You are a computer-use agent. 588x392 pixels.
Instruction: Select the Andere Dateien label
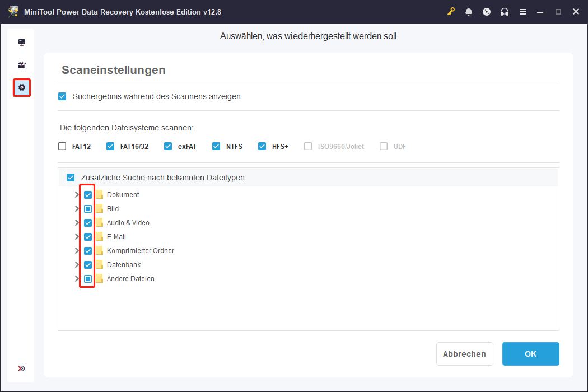[x=130, y=279]
